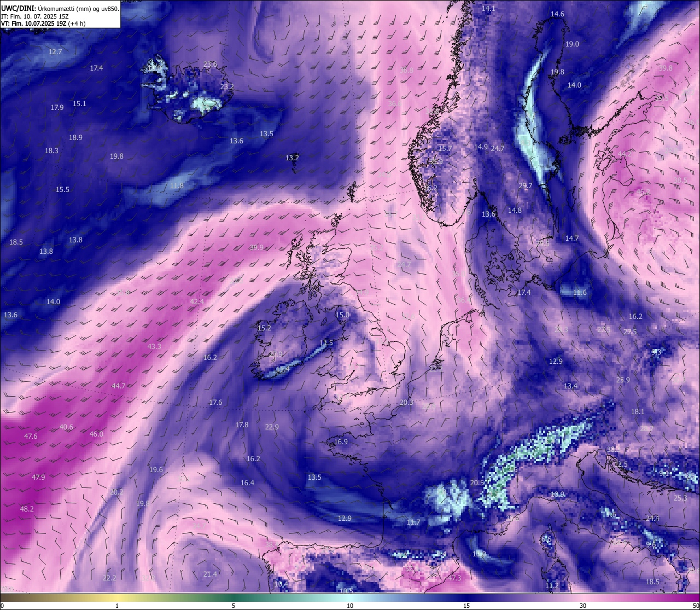700x610 pixels.
Task: Click the 25.9 map value
Action: pos(623,380)
